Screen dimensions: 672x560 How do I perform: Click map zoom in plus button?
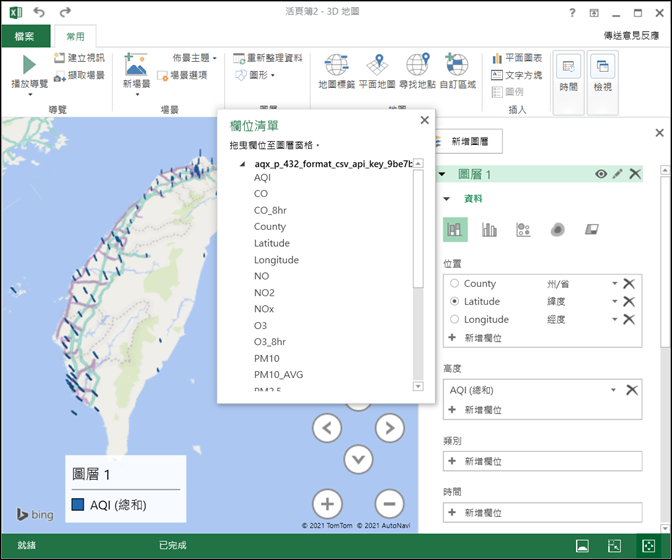[327, 504]
